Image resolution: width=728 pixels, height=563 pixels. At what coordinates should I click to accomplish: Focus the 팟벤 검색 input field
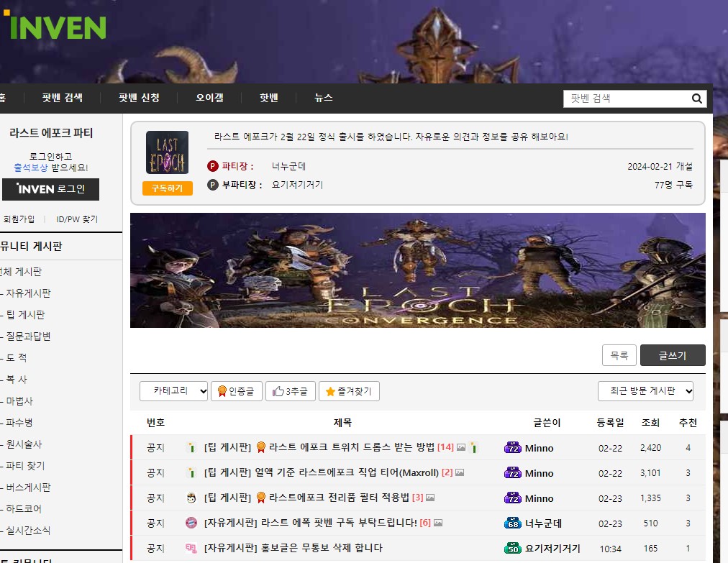627,99
